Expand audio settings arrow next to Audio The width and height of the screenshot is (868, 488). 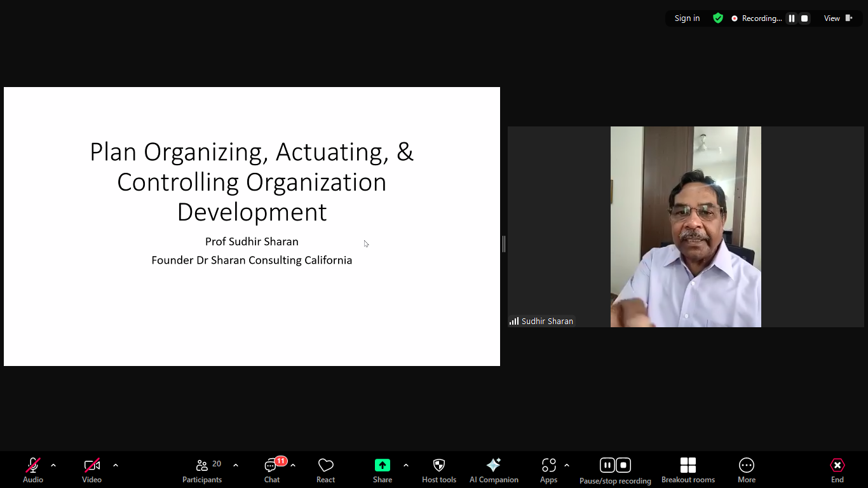point(53,465)
